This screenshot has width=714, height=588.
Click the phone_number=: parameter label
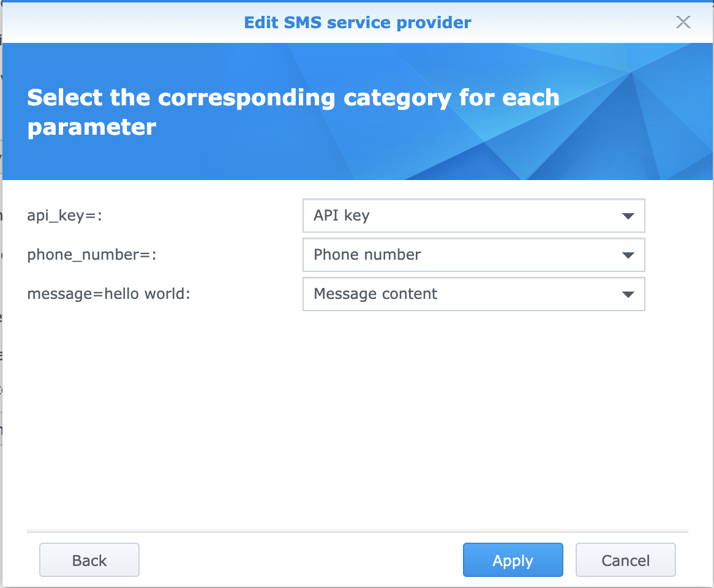click(x=92, y=255)
